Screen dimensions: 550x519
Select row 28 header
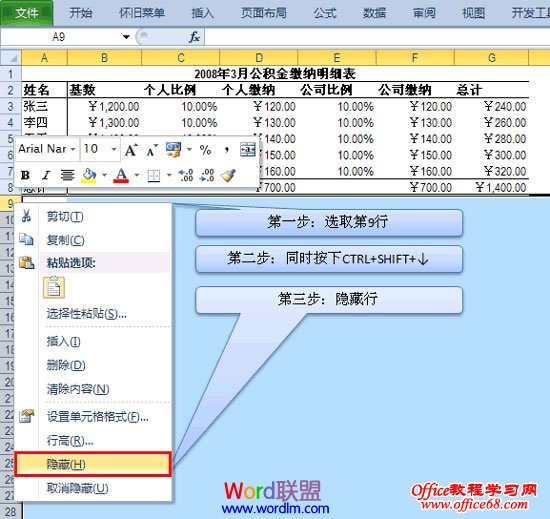pyautogui.click(x=11, y=512)
